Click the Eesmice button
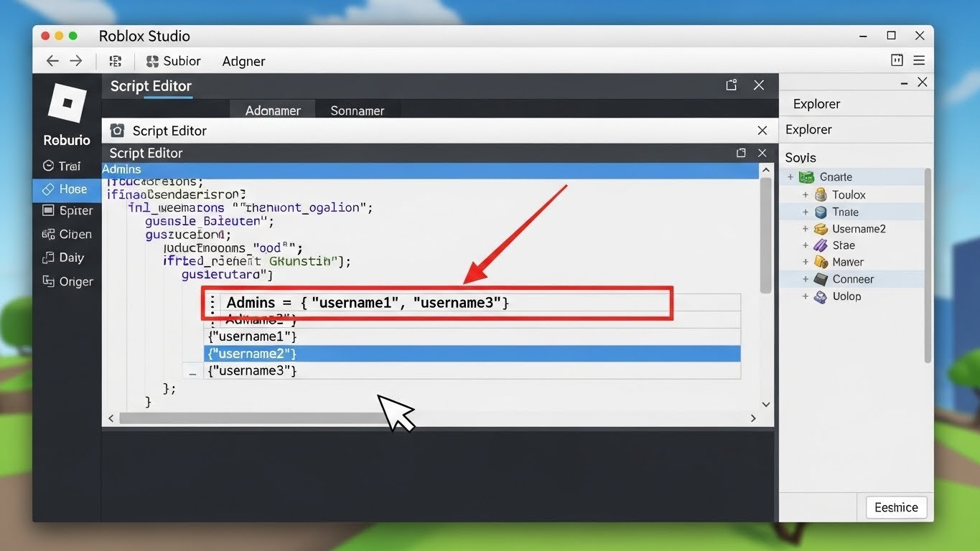Image resolution: width=980 pixels, height=551 pixels. [x=896, y=507]
